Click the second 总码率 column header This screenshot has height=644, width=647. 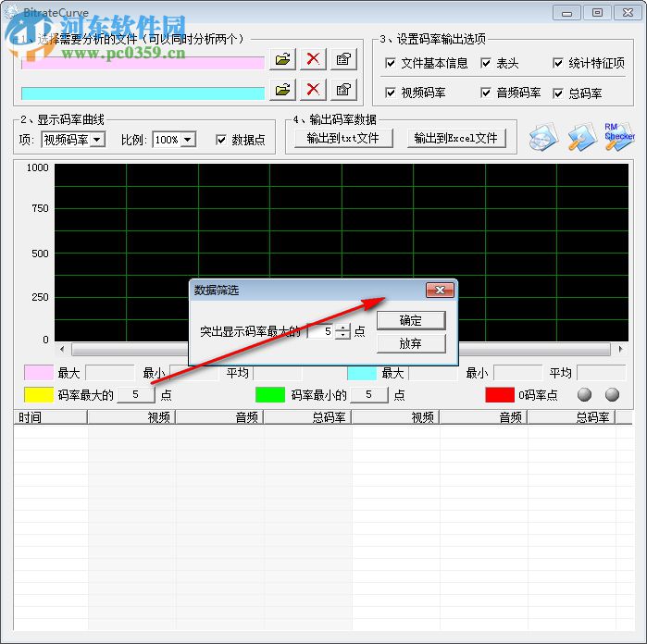(x=571, y=417)
